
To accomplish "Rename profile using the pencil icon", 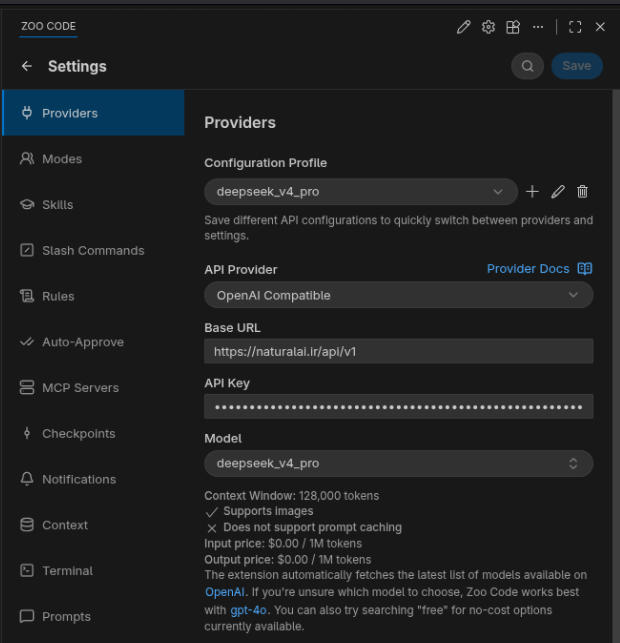I will (x=558, y=192).
